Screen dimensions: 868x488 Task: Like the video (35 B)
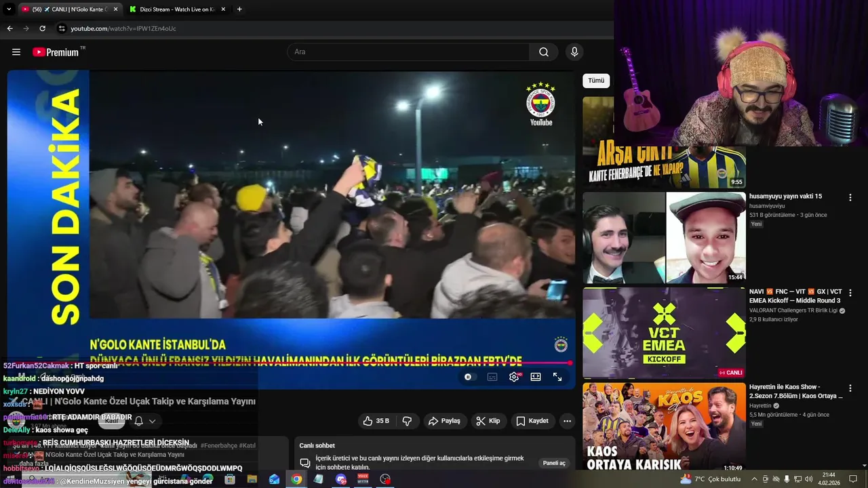coord(376,421)
